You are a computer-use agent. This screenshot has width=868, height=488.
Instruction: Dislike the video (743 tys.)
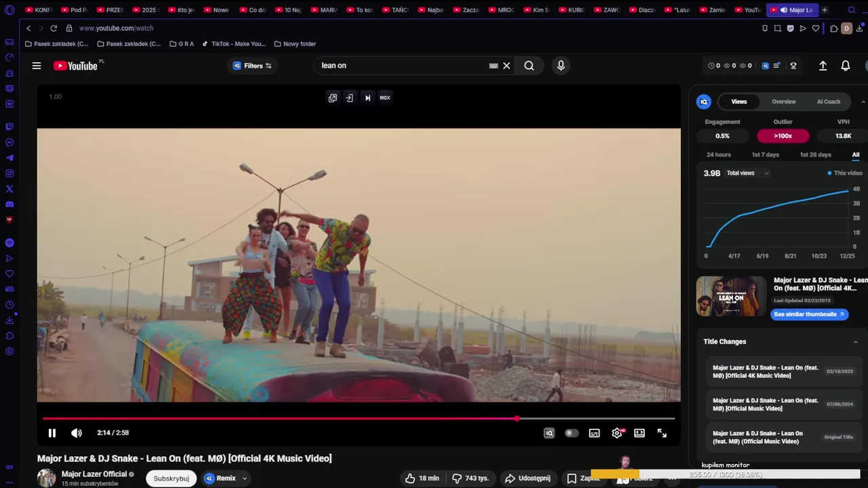pos(470,479)
